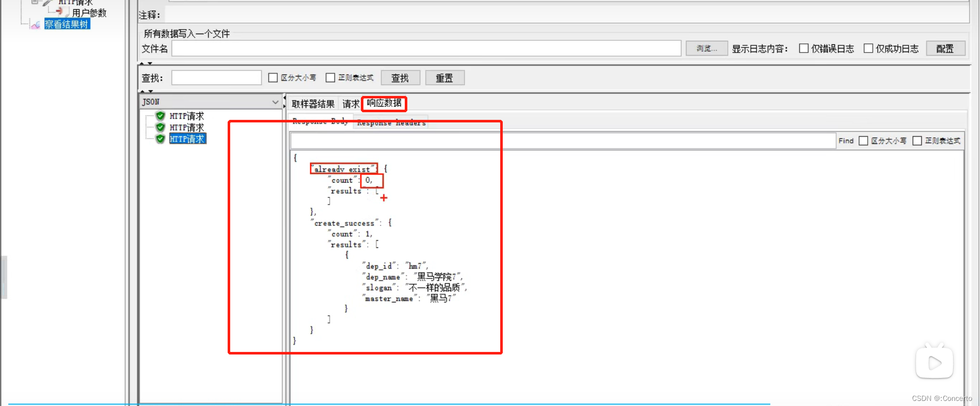980x406 pixels.
Task: Click the right expand arrow beside the 取样器结果 tab
Action: pos(285,106)
